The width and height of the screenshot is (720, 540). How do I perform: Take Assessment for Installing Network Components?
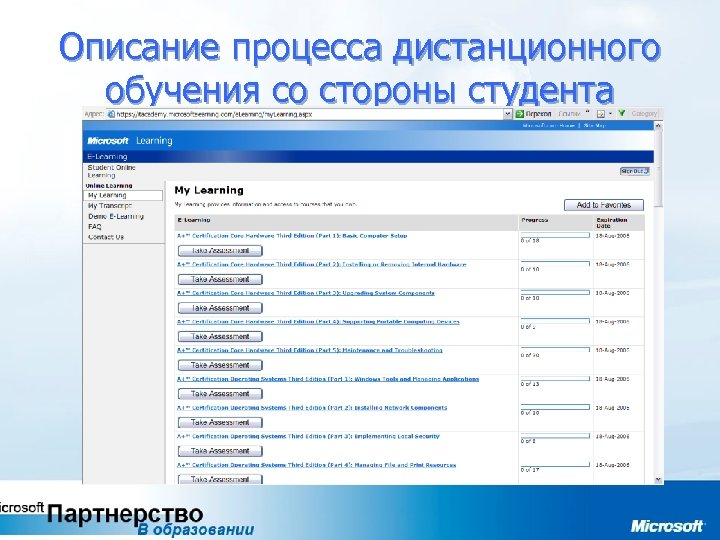pyautogui.click(x=220, y=422)
